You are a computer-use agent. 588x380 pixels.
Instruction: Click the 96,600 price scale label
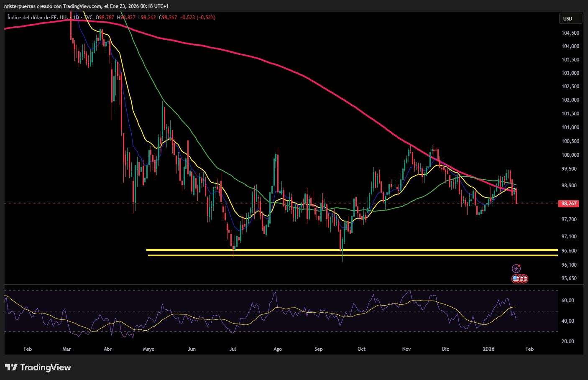click(x=569, y=251)
